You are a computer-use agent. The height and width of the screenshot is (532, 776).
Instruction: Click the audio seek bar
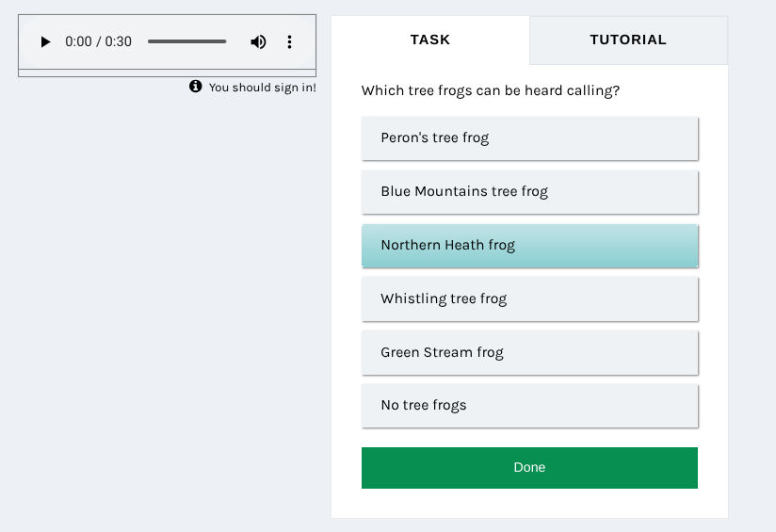[186, 42]
